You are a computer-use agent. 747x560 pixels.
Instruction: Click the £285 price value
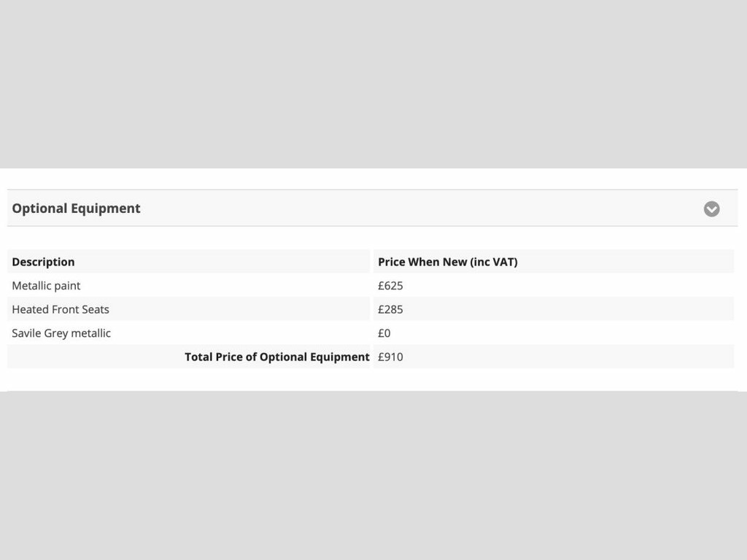coord(390,309)
